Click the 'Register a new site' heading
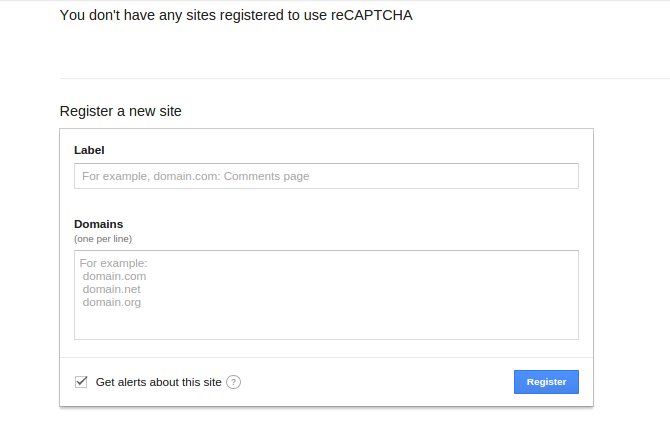Screen dimensions: 670x444 point(120,111)
